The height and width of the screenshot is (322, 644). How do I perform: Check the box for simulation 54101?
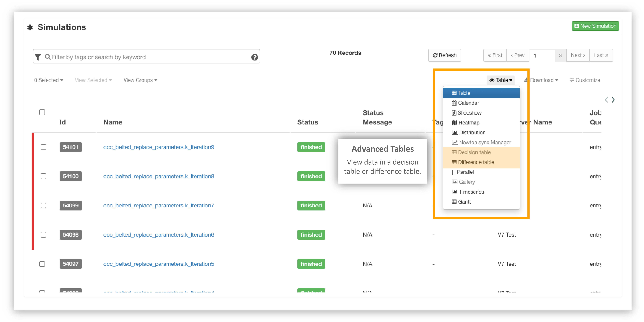(x=43, y=147)
